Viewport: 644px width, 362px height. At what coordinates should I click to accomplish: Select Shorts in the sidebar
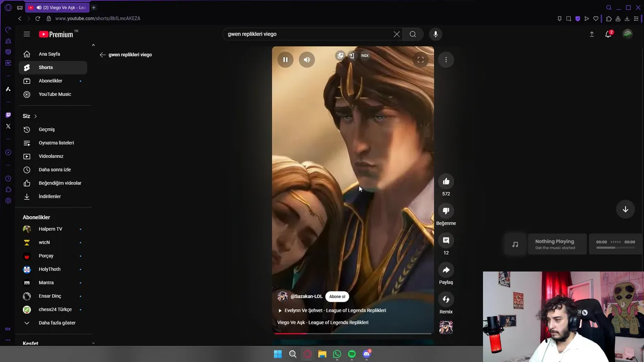tap(53, 67)
